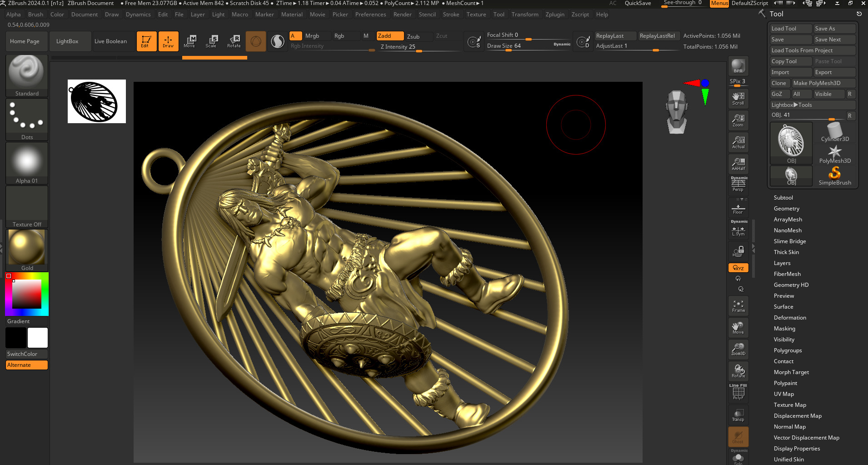Click Make PolyMesh3D button
Viewport: 868px width, 465px height.
823,83
